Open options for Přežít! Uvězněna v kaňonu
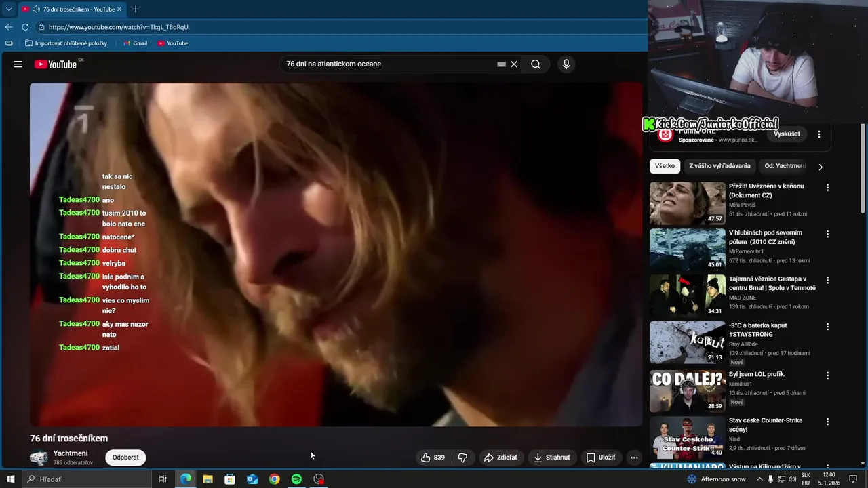The height and width of the screenshot is (488, 868). [827, 188]
